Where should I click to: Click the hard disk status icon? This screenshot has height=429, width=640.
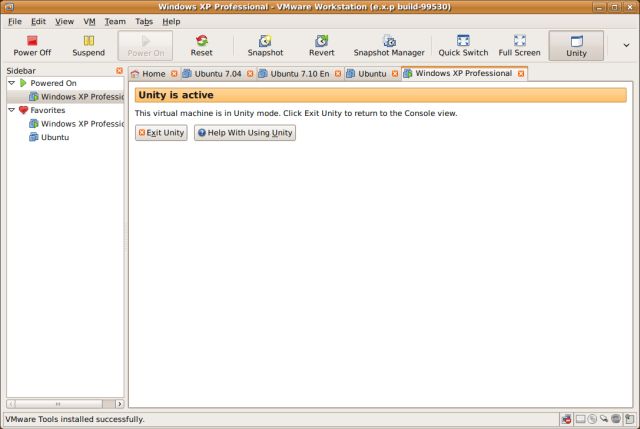pos(580,419)
